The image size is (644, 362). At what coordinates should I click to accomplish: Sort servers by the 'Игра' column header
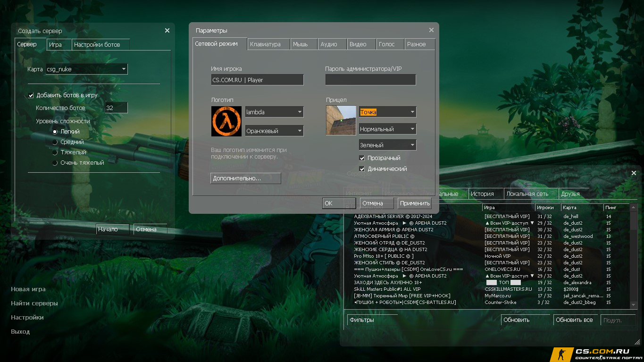pyautogui.click(x=509, y=207)
